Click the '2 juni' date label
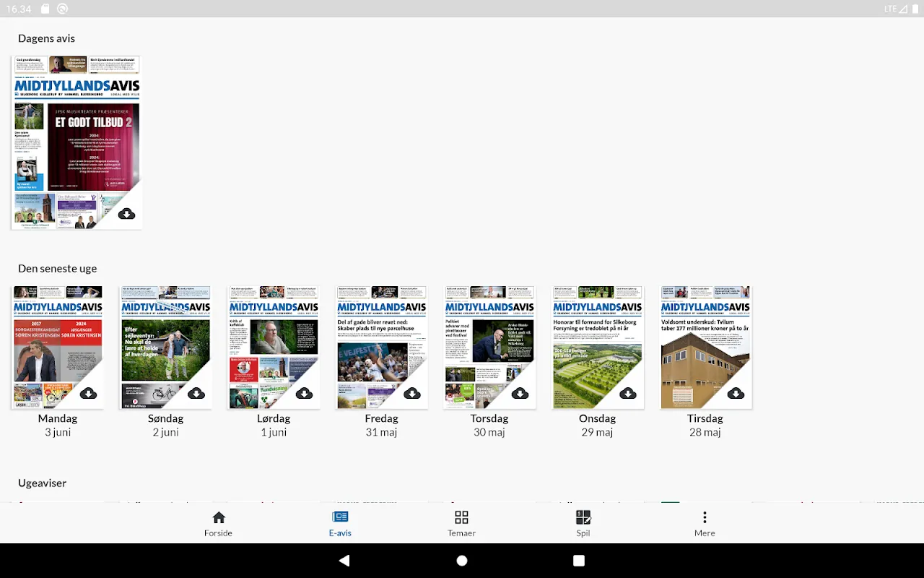 [165, 432]
